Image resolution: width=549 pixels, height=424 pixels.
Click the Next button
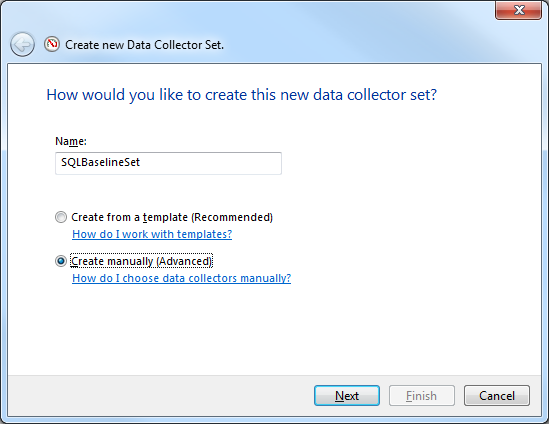pyautogui.click(x=347, y=396)
